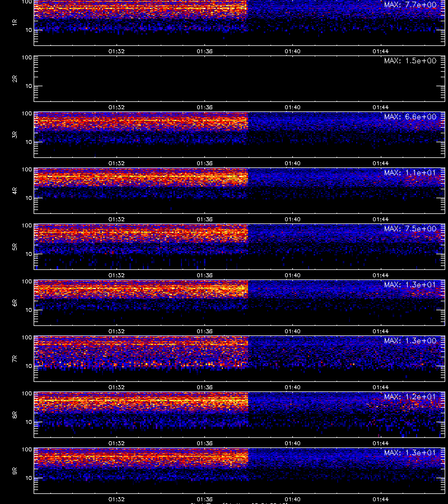Click the 01:36 tick label under panel 9R
The image size is (448, 504).
pyautogui.click(x=205, y=499)
